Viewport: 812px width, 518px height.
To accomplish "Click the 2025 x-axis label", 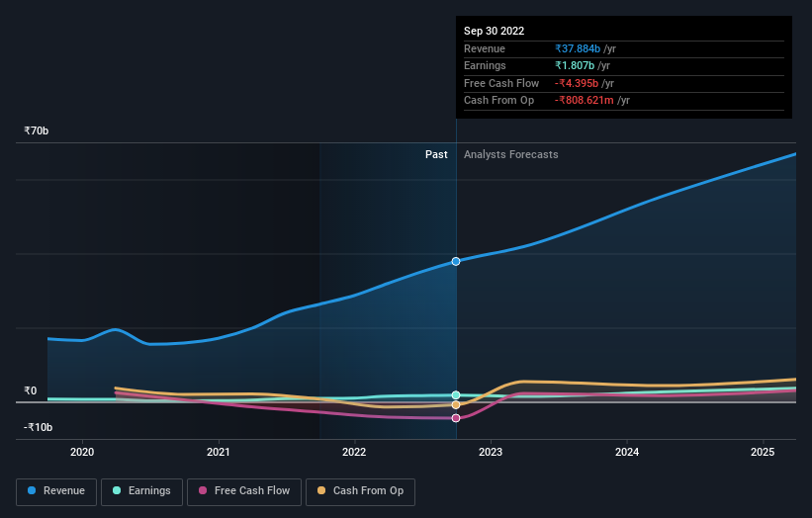I will 763,452.
